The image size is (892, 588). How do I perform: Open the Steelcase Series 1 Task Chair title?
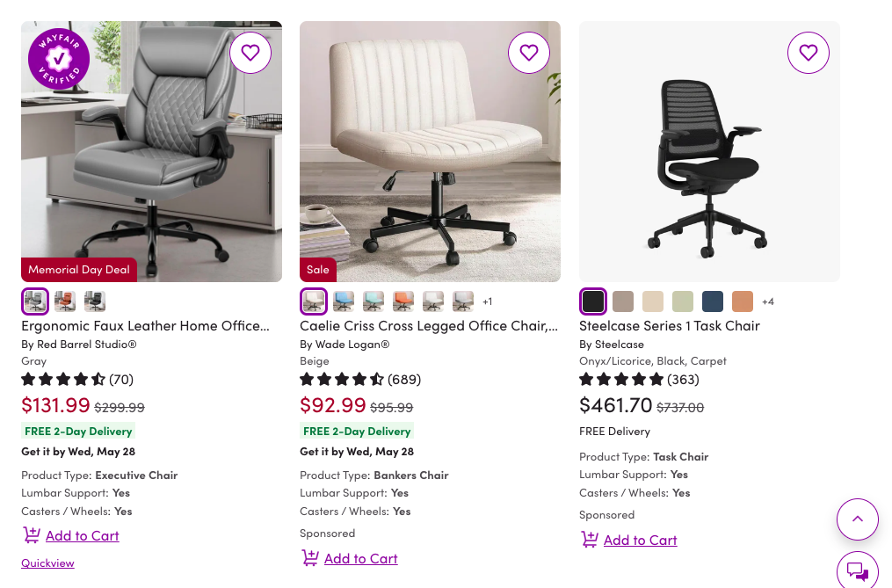click(669, 325)
